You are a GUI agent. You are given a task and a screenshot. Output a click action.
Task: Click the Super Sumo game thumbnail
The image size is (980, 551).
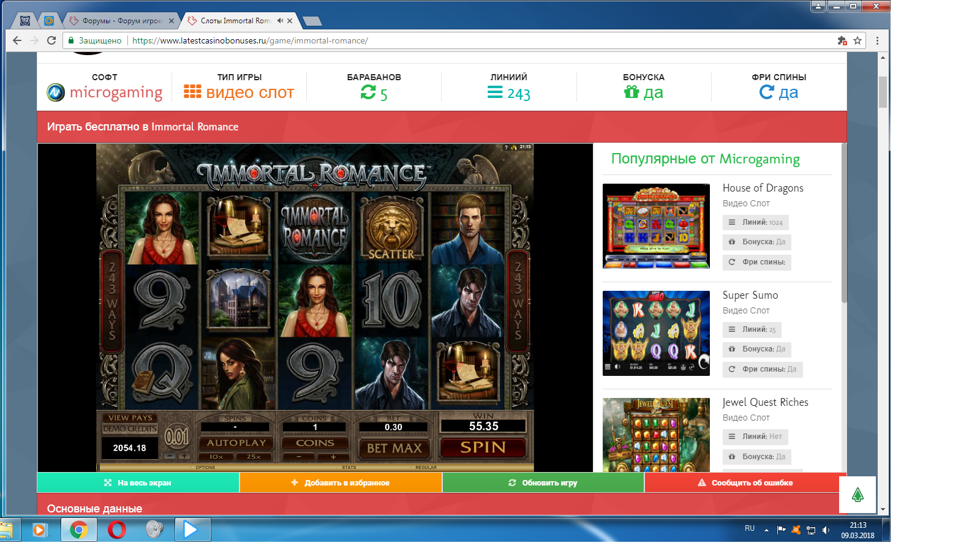tap(656, 333)
